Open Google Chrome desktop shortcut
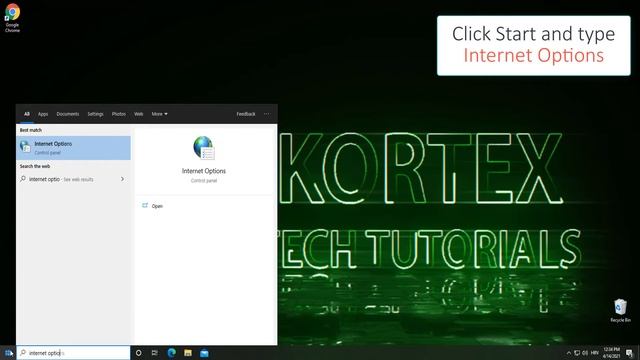This screenshot has width=640, height=360. [x=12, y=18]
